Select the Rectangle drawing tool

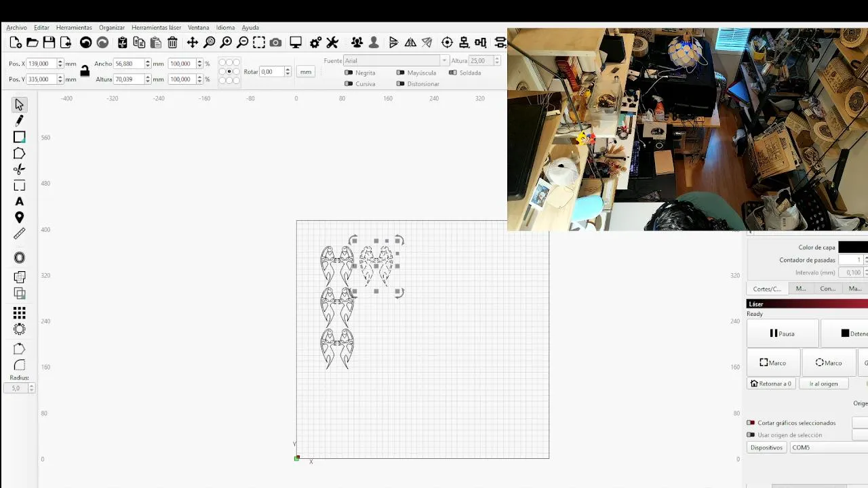[x=19, y=137]
